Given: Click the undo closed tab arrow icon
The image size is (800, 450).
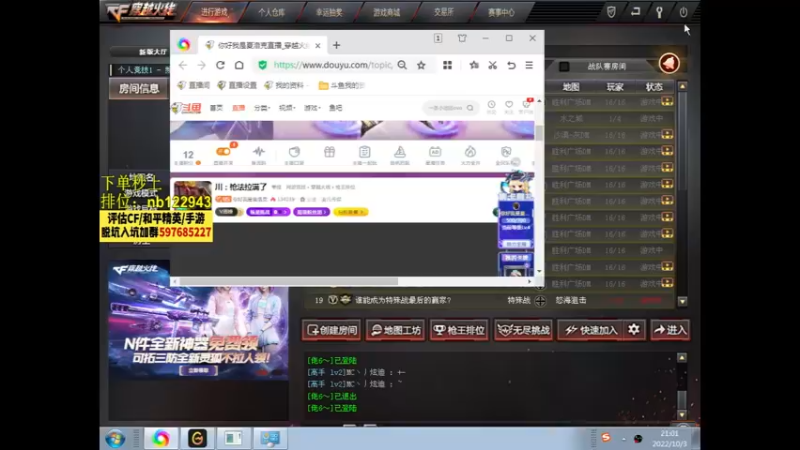Looking at the screenshot, I should click(x=511, y=65).
